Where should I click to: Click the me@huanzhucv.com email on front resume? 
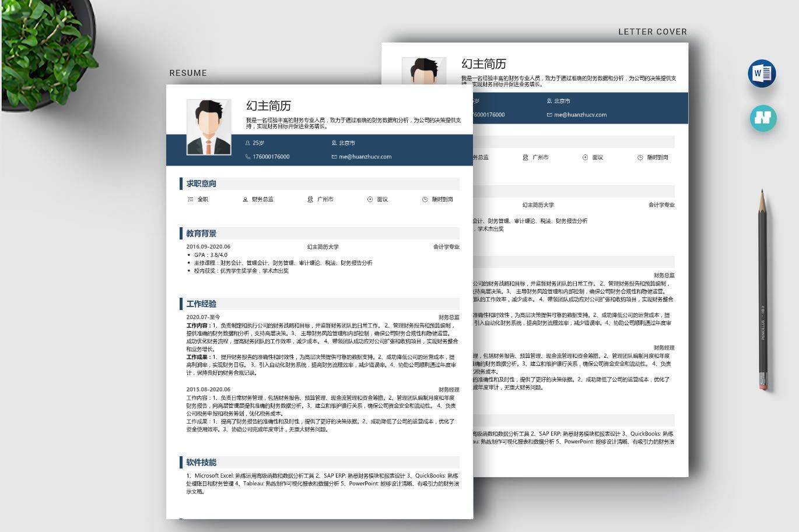(x=365, y=157)
